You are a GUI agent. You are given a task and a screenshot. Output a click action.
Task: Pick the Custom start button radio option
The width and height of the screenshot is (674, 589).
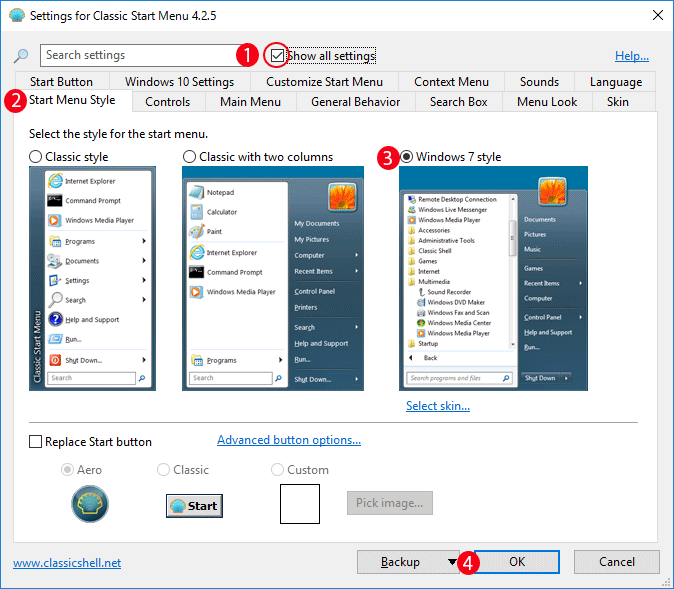click(277, 469)
